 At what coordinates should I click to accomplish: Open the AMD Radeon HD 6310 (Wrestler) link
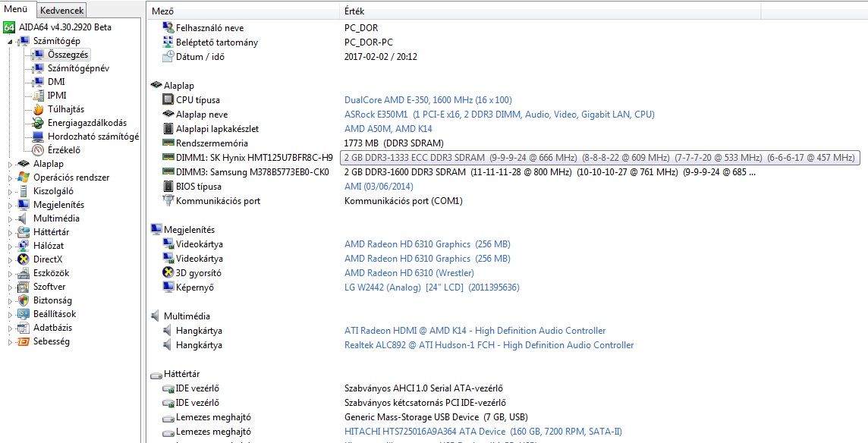pos(409,272)
